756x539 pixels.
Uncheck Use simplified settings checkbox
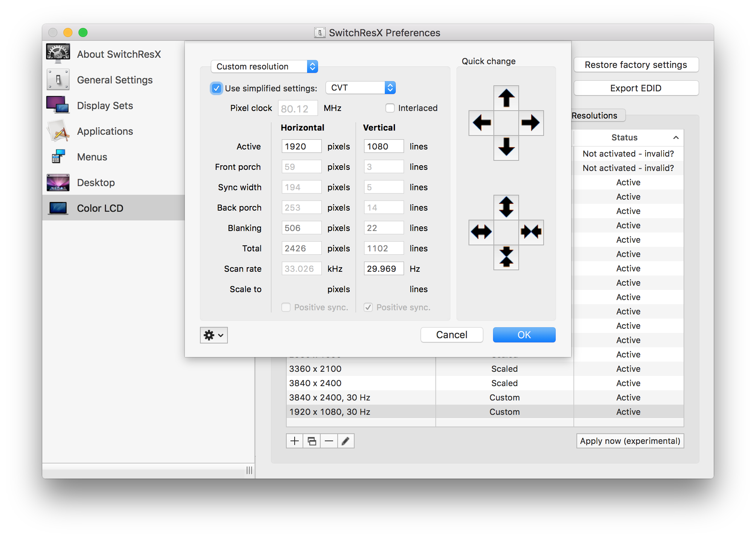[216, 88]
